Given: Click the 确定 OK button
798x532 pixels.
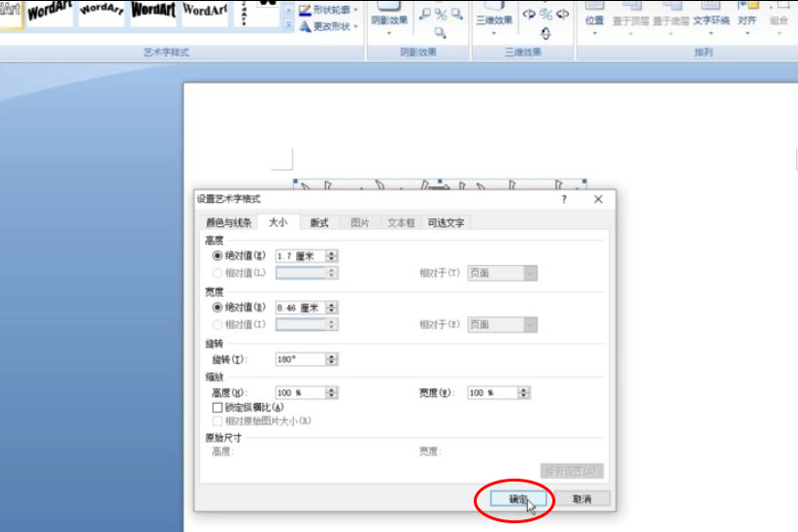Looking at the screenshot, I should pyautogui.click(x=518, y=499).
